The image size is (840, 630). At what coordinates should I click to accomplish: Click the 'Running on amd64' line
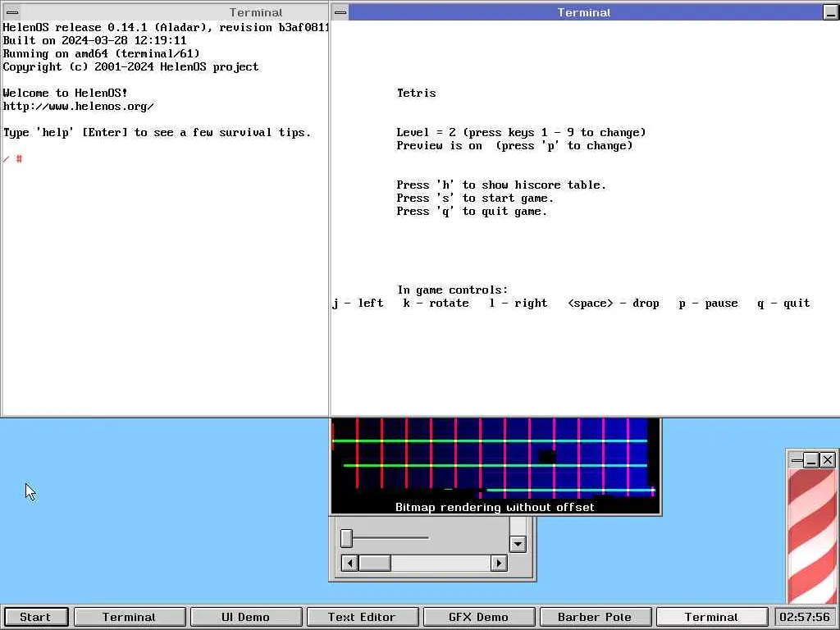click(101, 53)
